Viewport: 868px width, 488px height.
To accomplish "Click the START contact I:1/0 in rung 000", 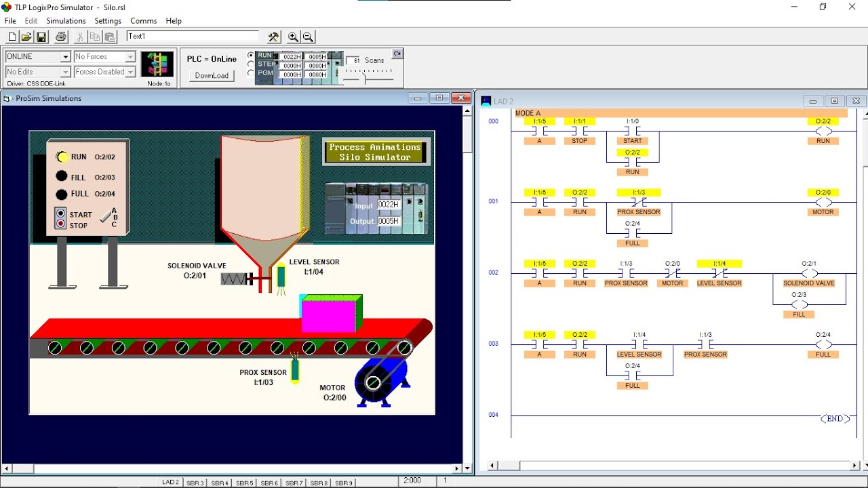I will tap(633, 131).
